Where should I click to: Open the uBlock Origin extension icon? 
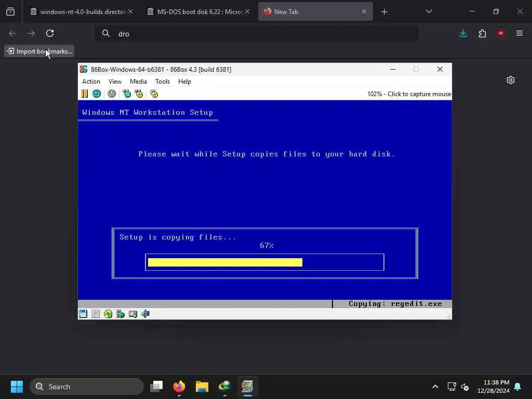point(501,33)
